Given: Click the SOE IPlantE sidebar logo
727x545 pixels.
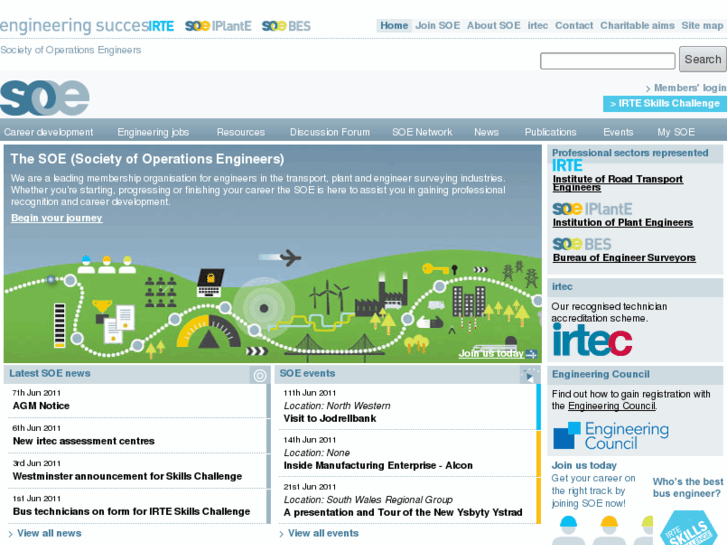Looking at the screenshot, I should pos(592,209).
